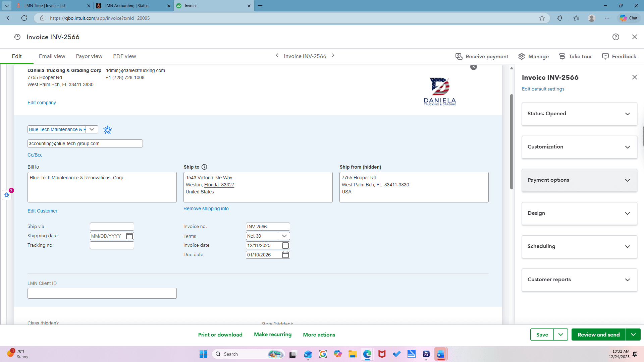
Task: Expand Customization section
Action: (580, 147)
